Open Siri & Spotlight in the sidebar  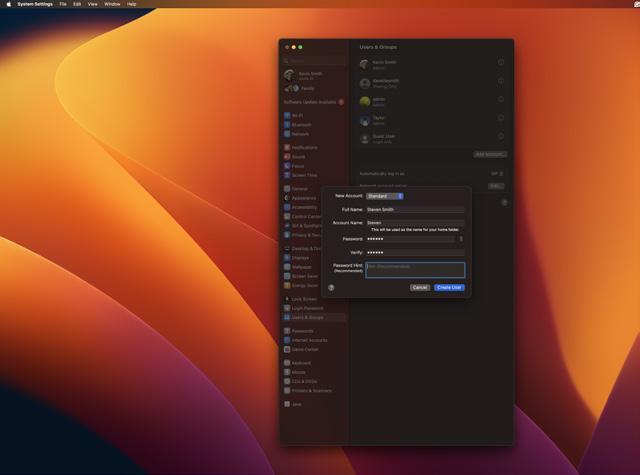coord(302,226)
